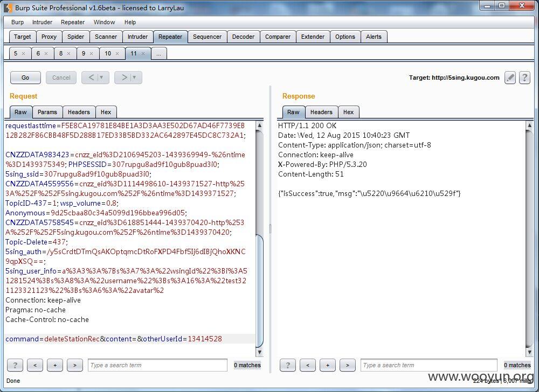Show the Response Hex view
Screen dimensions: 539x392
(348, 112)
